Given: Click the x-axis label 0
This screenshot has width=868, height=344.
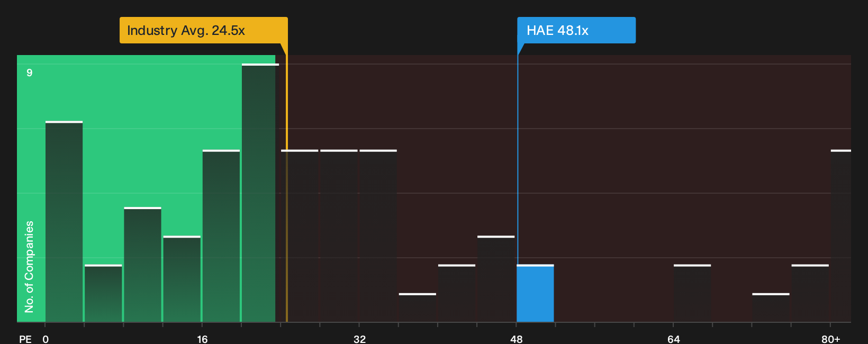Looking at the screenshot, I should pos(46,339).
